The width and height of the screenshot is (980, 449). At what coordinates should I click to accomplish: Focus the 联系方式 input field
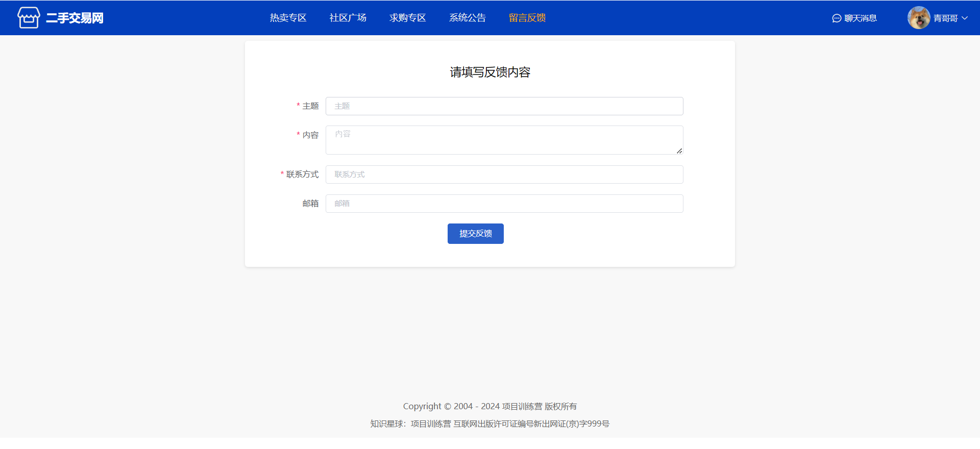tap(504, 174)
